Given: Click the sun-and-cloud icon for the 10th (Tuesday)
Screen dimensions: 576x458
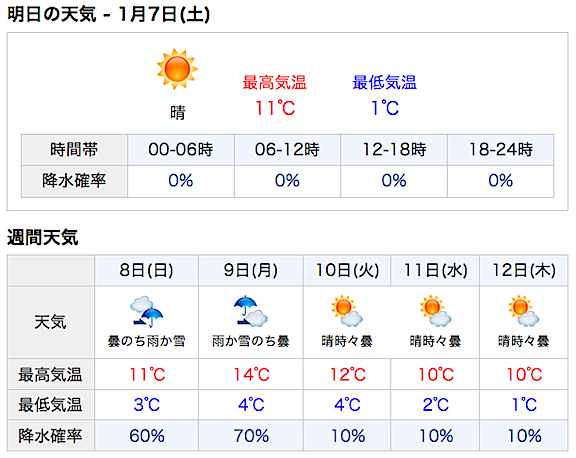Looking at the screenshot, I should (347, 311).
